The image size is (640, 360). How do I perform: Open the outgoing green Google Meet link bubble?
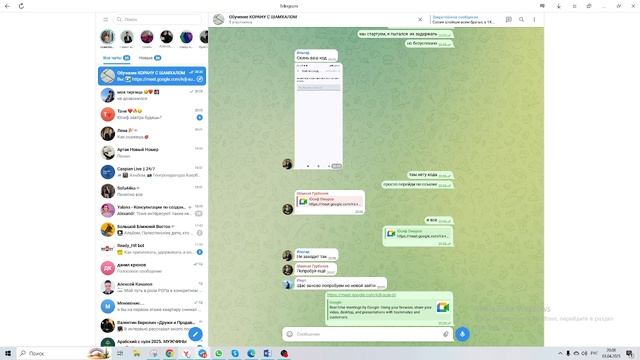pyautogui.click(x=418, y=236)
